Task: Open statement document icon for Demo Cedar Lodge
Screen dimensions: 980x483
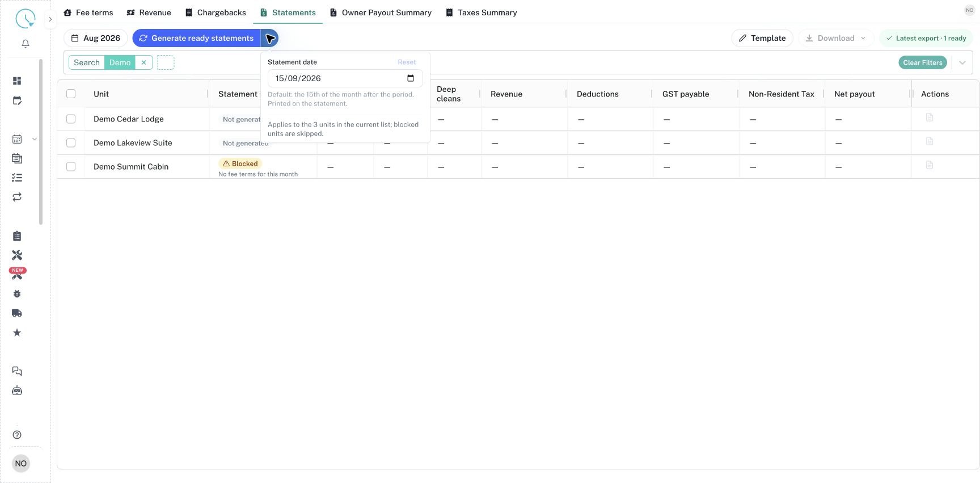Action: pos(930,117)
